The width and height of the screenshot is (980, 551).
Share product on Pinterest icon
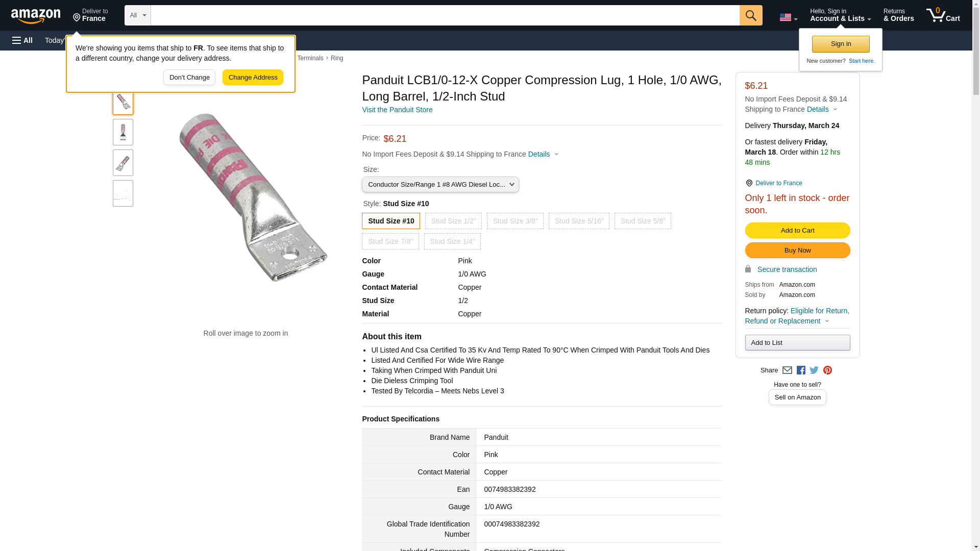(827, 370)
